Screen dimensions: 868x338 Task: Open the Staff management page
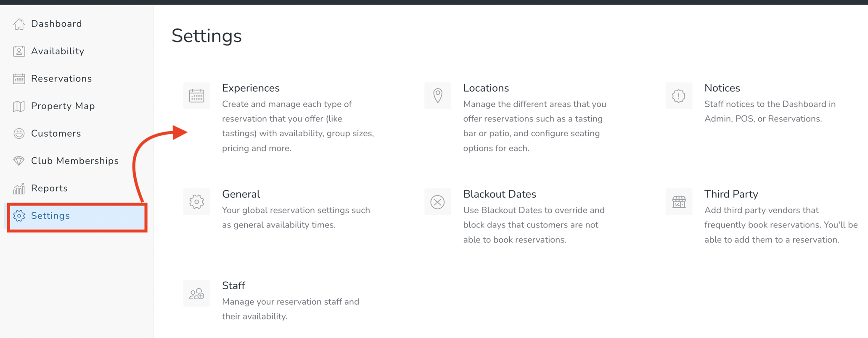coord(233,285)
